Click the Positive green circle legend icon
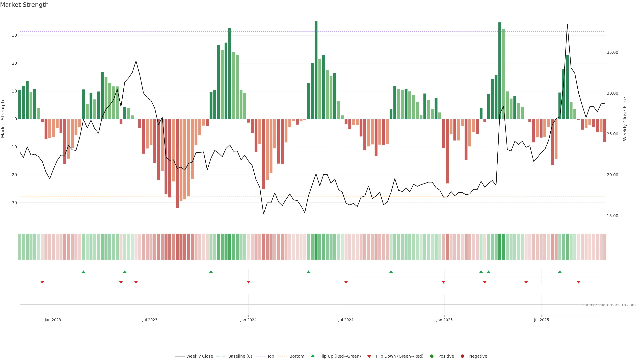Image resolution: width=644 pixels, height=362 pixels. click(432, 356)
